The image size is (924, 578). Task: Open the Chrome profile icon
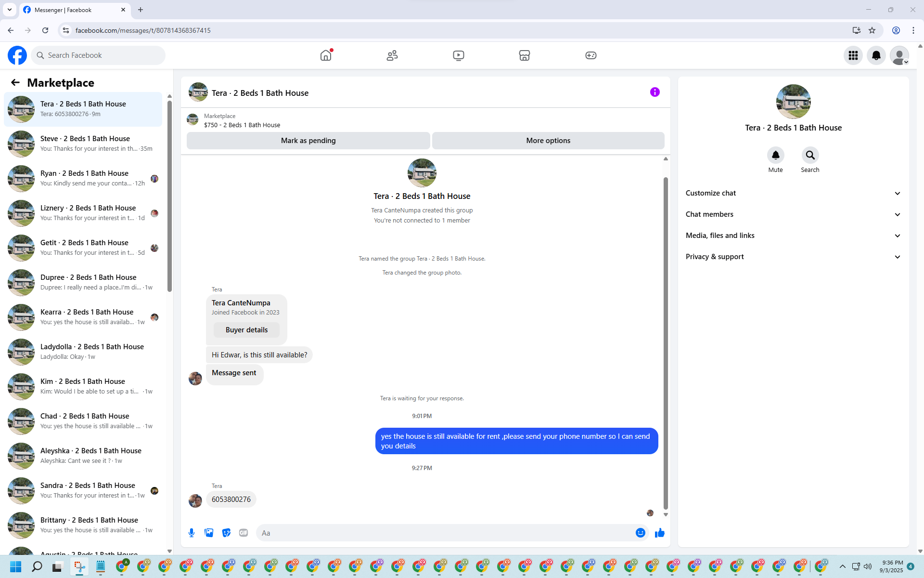coord(896,30)
